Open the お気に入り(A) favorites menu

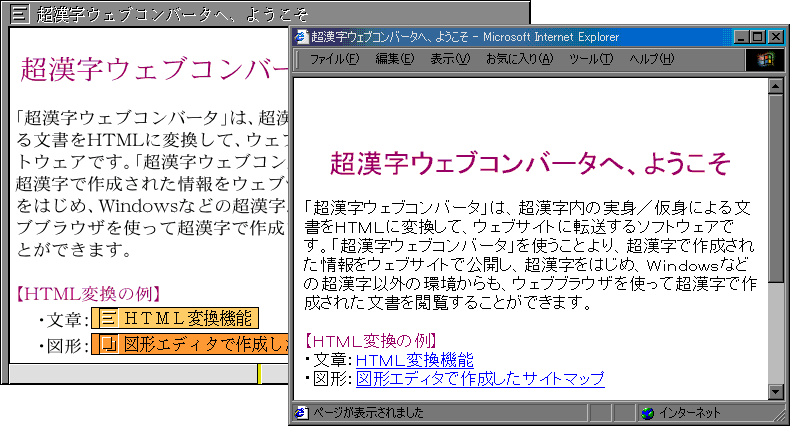click(518, 59)
